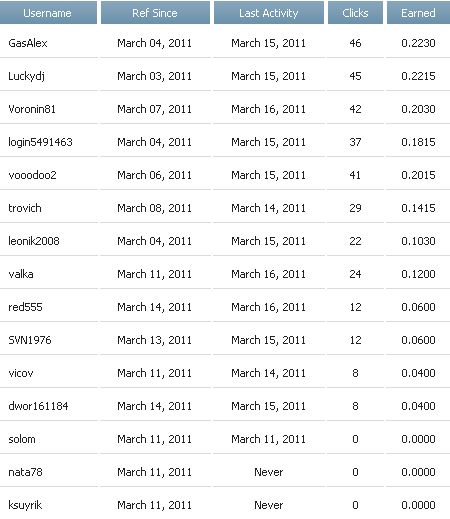
Task: Click the vooodoo2 username
Action: tap(32, 175)
